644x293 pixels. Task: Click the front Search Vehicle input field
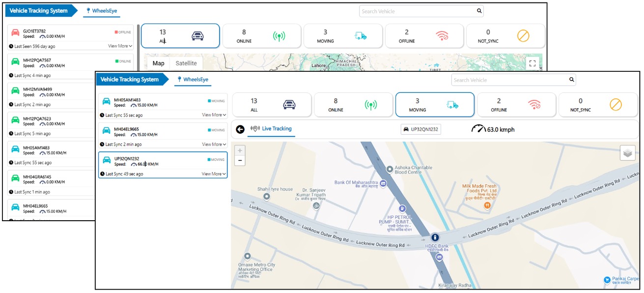tap(508, 80)
